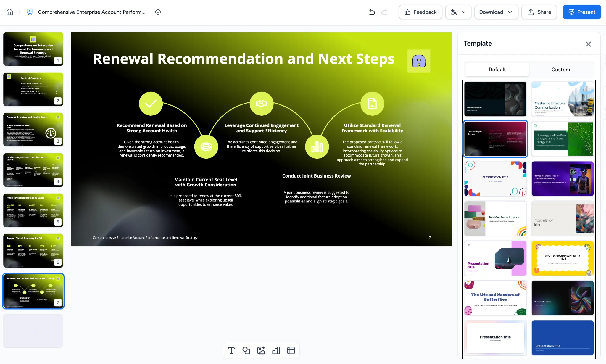Click the cloud sync status icon
Viewport: 606px width, 364px height.
(x=158, y=12)
